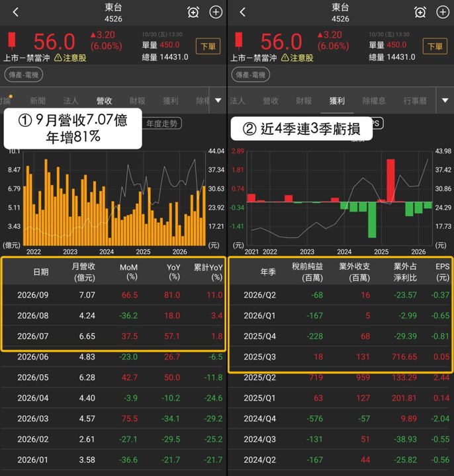
Task: Tap the 業外收支 column header
Action: [354, 272]
